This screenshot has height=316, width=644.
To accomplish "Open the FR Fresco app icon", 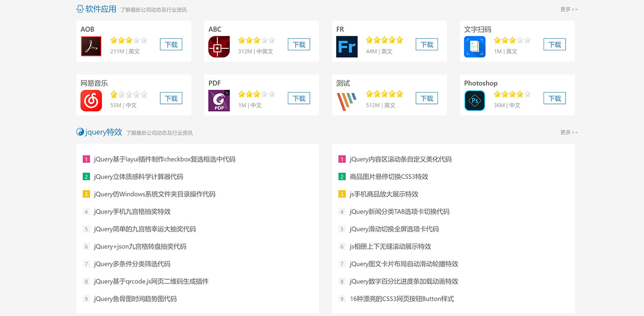I will tap(347, 46).
